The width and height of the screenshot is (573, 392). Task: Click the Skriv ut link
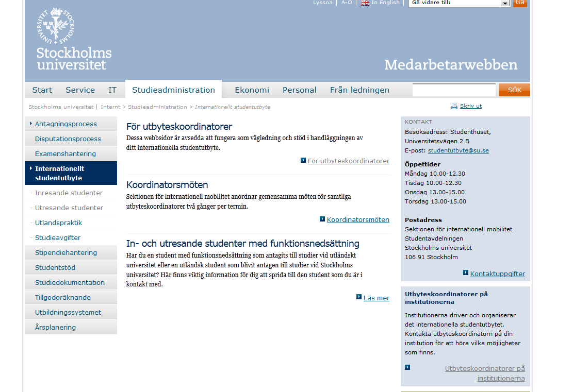[x=471, y=106]
